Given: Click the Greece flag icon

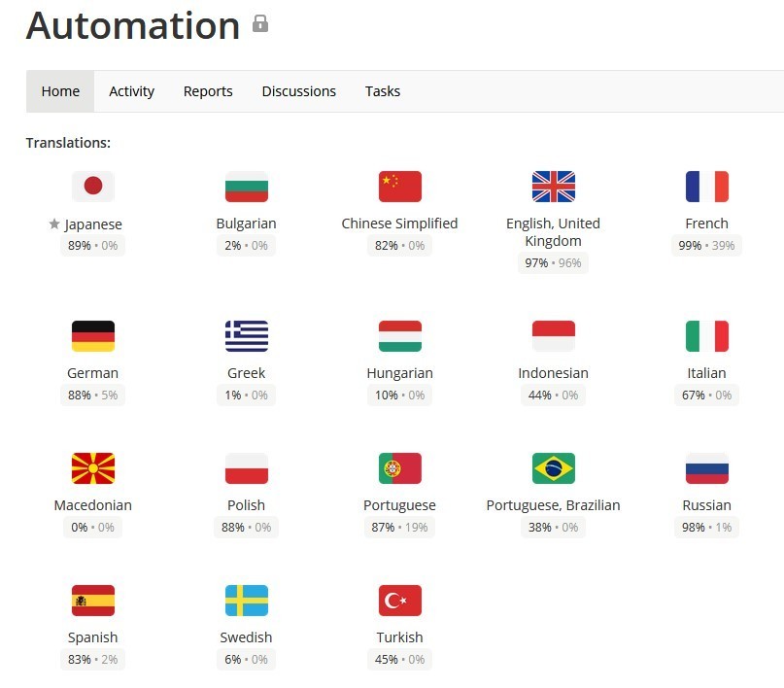Looking at the screenshot, I should 247,336.
